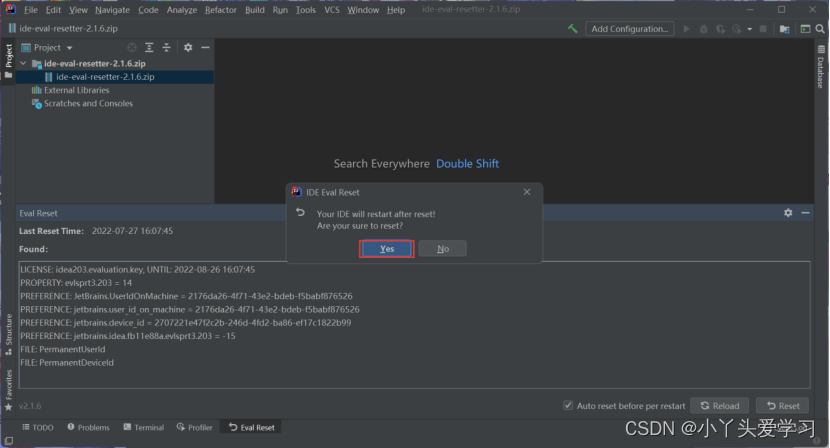
Task: Open the Analyze menu
Action: pos(182,10)
